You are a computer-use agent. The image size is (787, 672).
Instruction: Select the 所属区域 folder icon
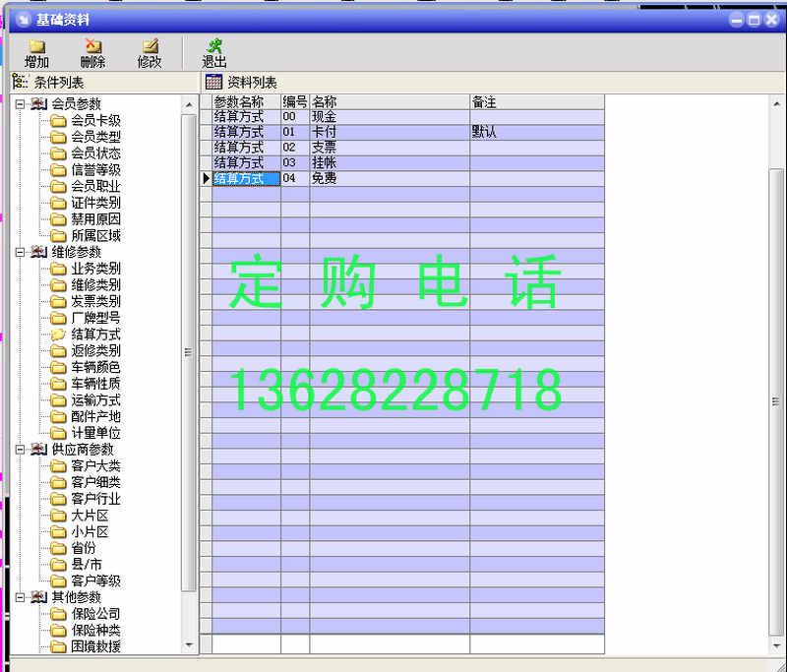tap(58, 236)
